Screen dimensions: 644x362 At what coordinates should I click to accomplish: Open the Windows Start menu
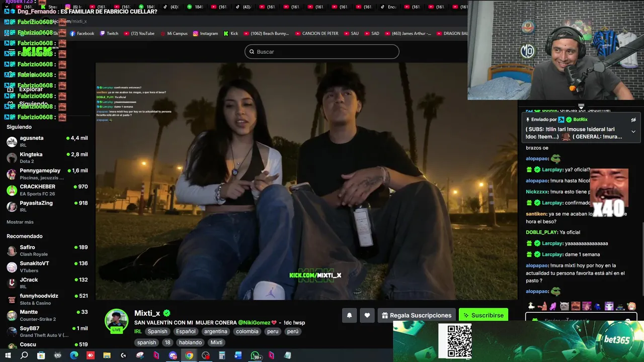pyautogui.click(x=7, y=355)
